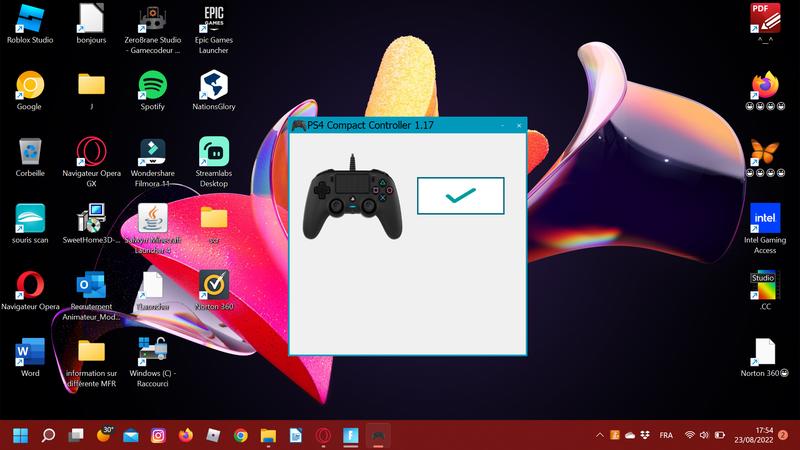Open the taskbar clock showing 17:54
Image resolution: width=800 pixels, height=450 pixels.
pos(753,435)
